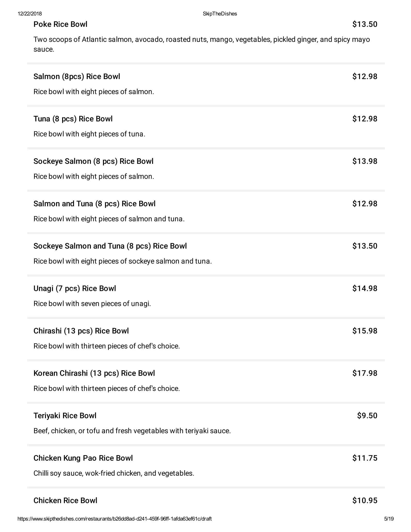Click the skipthedishes.com URL in footer
This screenshot has width=411, height=532.
[114, 519]
